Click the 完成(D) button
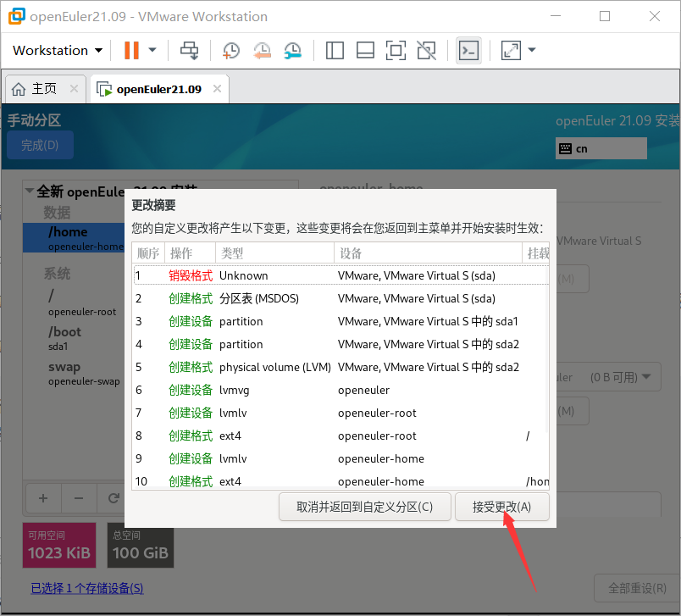This screenshot has width=681, height=616. tap(40, 145)
